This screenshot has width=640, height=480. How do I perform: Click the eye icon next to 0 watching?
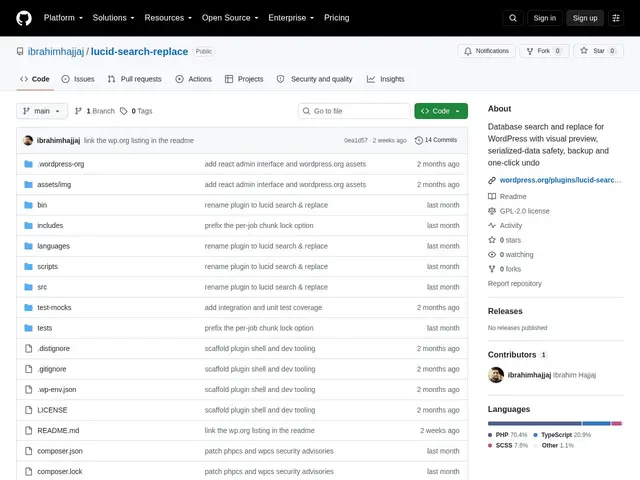492,254
